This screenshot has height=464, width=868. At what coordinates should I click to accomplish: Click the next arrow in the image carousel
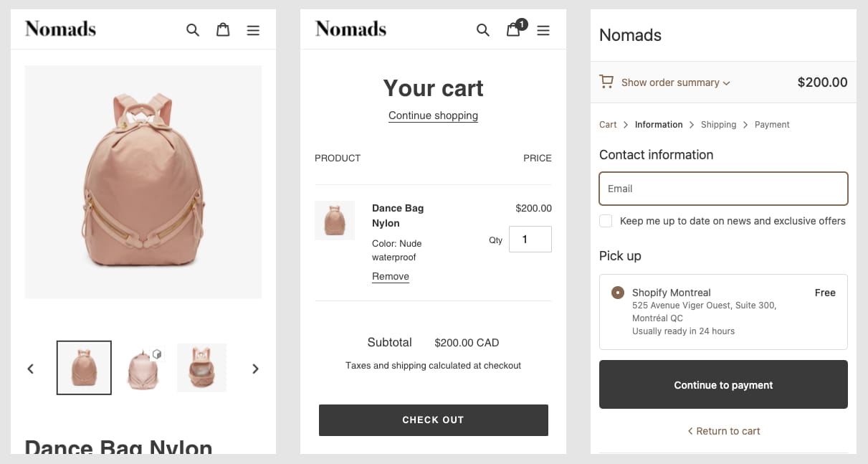tap(255, 368)
